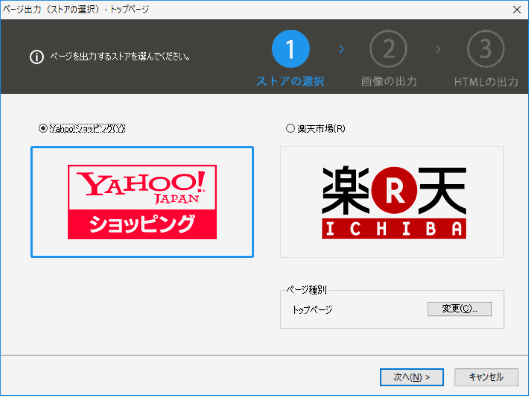Image resolution: width=529 pixels, height=396 pixels.
Task: Click the 変更(C).. button
Action: [459, 309]
